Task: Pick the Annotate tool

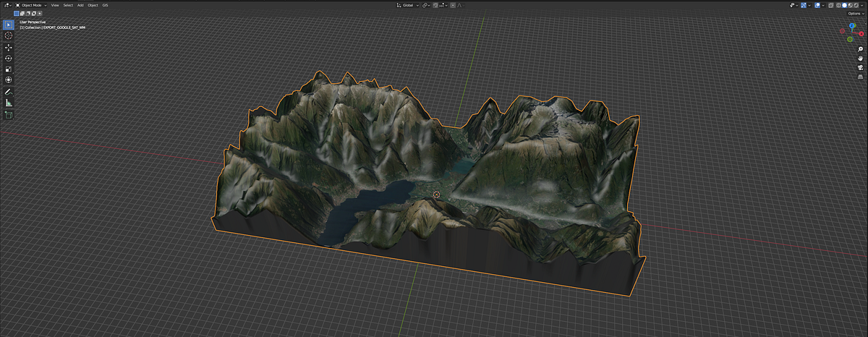Action: pyautogui.click(x=9, y=92)
